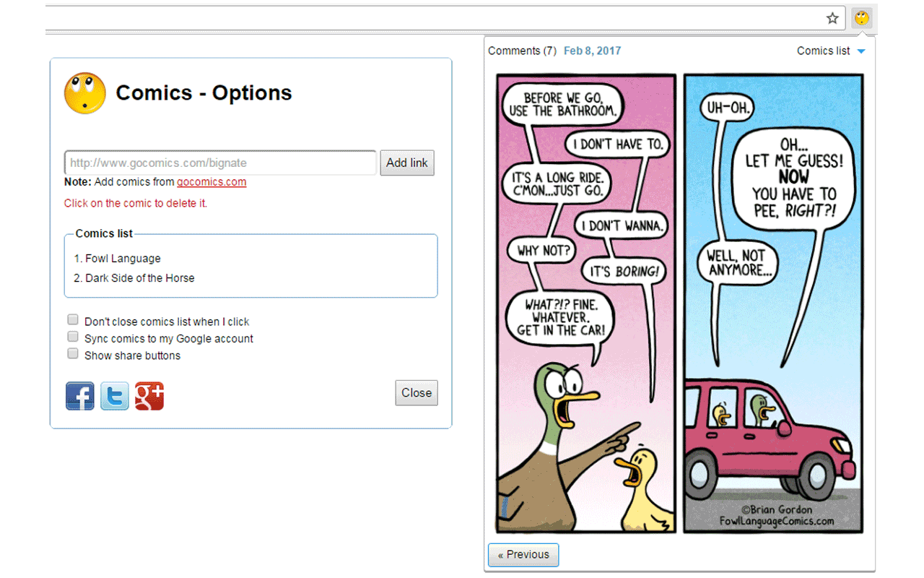Focus the gocomics URL input field
The width and height of the screenshot is (924, 578).
pyautogui.click(x=220, y=163)
